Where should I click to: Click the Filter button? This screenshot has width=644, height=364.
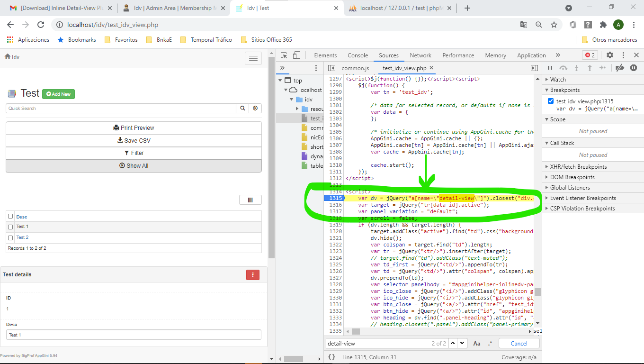tap(134, 153)
